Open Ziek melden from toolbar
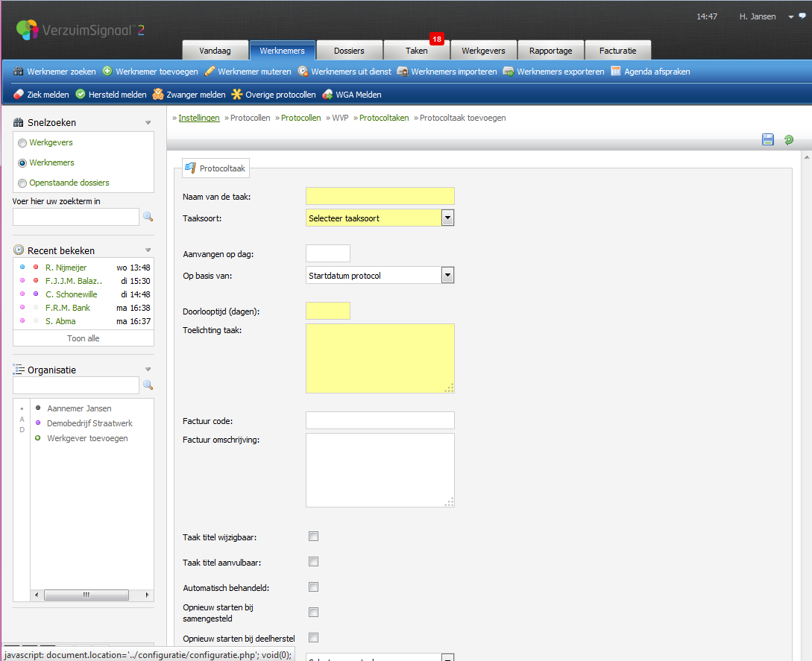This screenshot has width=812, height=661. tap(42, 95)
